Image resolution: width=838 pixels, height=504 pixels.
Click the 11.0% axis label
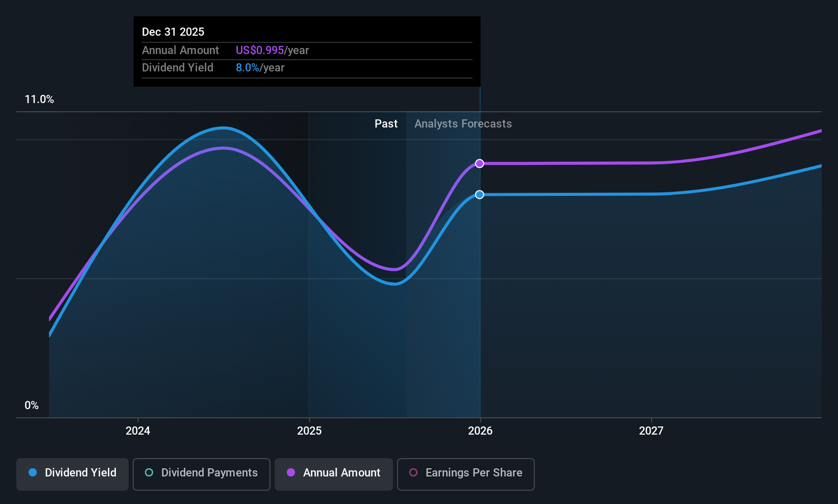click(x=39, y=99)
